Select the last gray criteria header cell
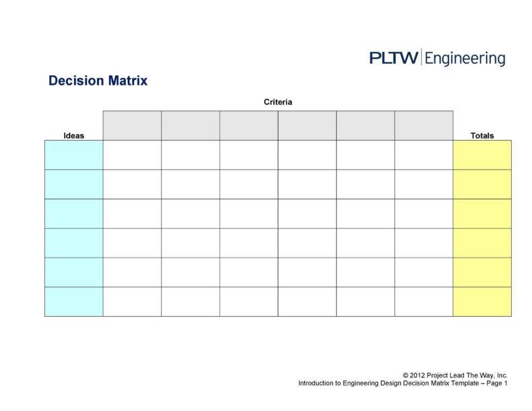This screenshot has height=411, width=532. pos(424,125)
